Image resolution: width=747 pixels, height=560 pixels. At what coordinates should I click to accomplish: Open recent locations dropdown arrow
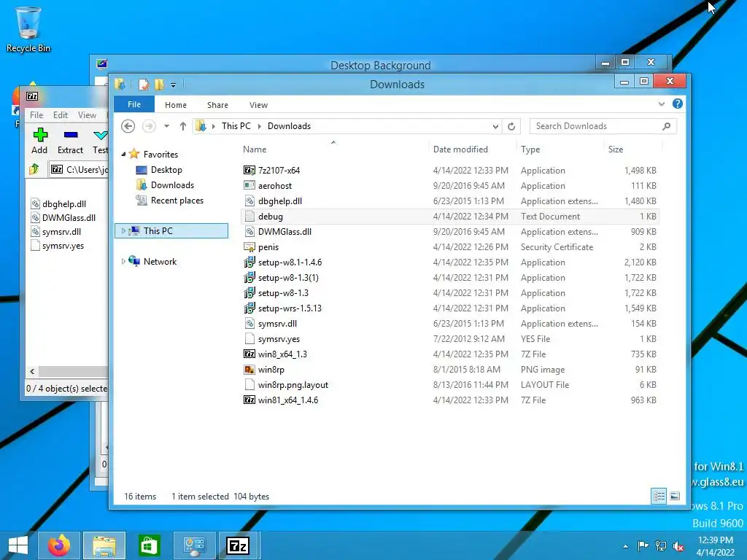pyautogui.click(x=166, y=126)
